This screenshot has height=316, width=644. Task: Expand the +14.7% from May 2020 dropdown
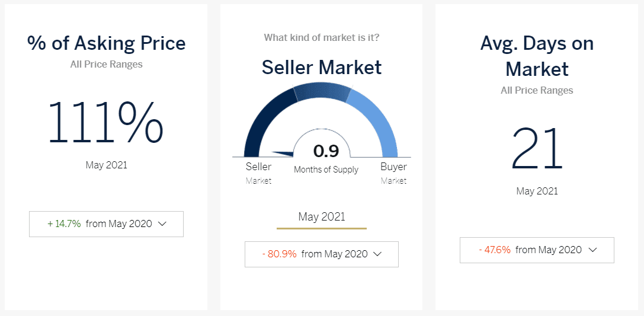(x=106, y=224)
